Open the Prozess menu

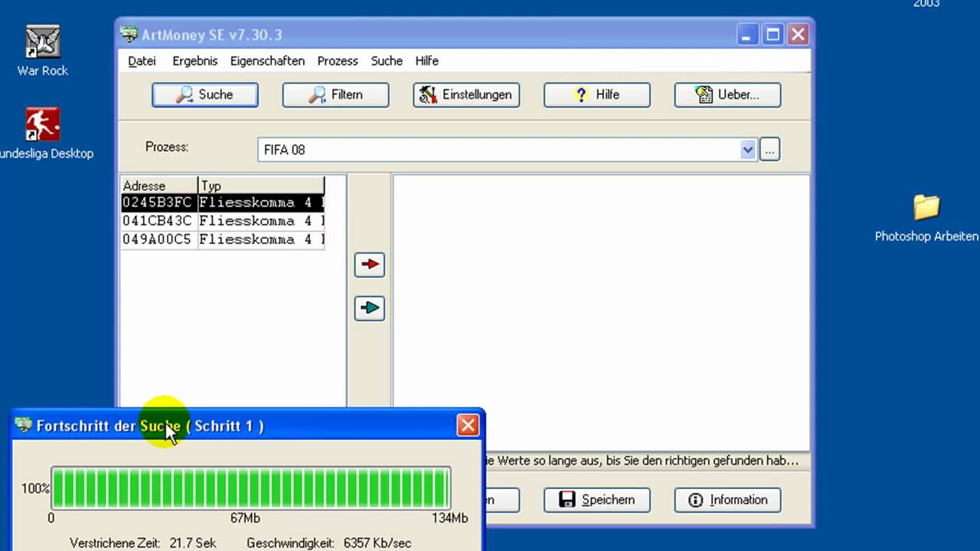(338, 61)
